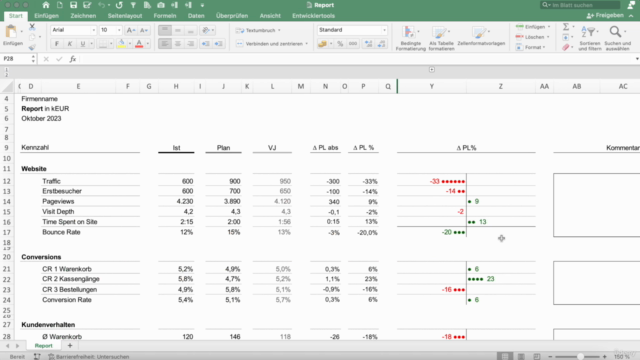Click the Redo arrow icon
The width and height of the screenshot is (640, 360).
pos(119,5)
